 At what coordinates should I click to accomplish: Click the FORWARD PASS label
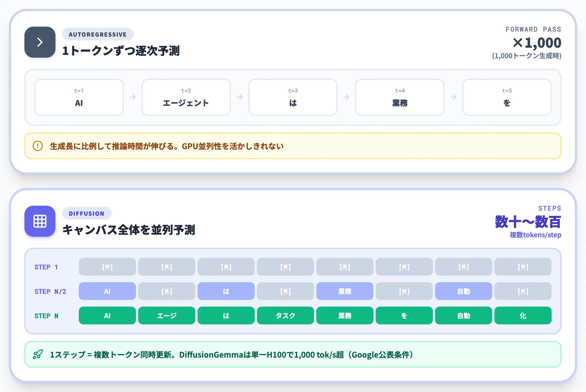[533, 29]
